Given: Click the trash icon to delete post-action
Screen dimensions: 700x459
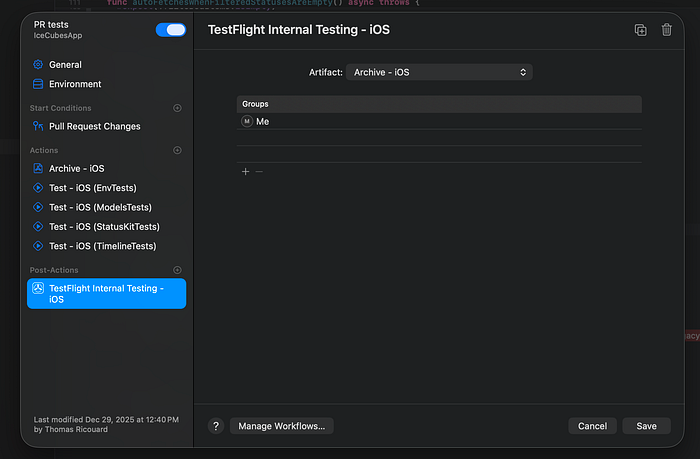Looking at the screenshot, I should click(667, 30).
